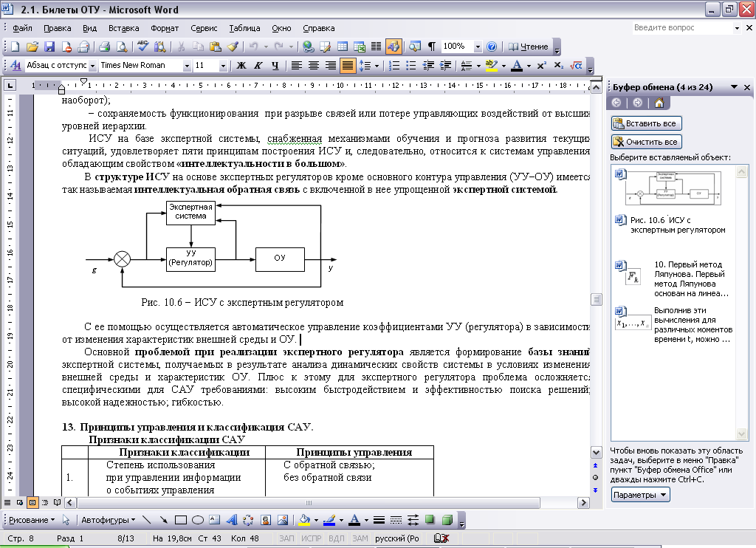Apply subscript formatting

coord(558,65)
